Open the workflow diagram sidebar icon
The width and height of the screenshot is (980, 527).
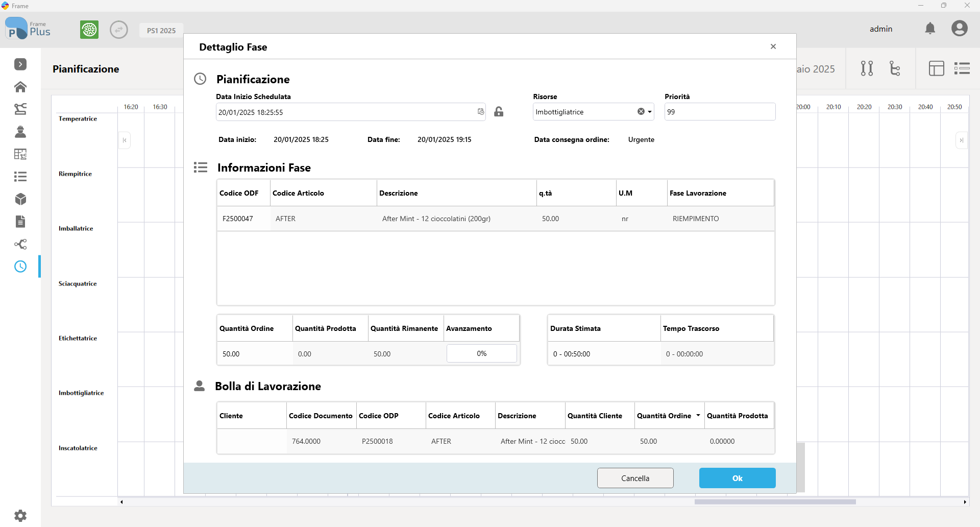(x=20, y=109)
